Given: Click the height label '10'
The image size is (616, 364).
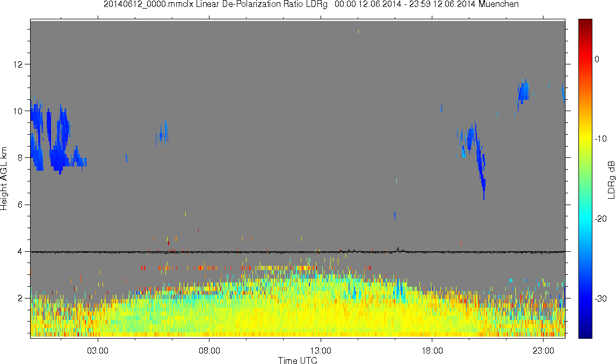Looking at the screenshot, I should click(x=18, y=111).
